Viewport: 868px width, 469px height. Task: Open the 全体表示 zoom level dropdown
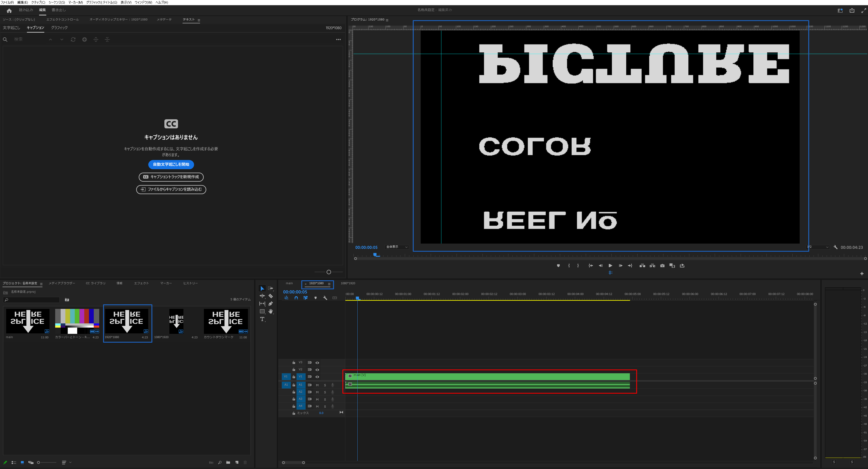[x=397, y=247]
